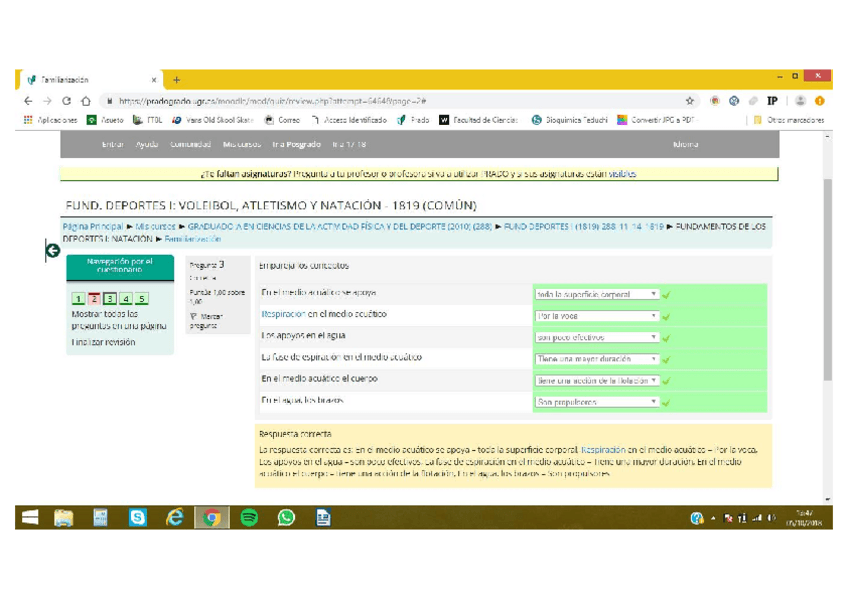Expand the 'Por la boca' dropdown
Image resolution: width=848 pixels, height=599 pixels.
click(596, 316)
